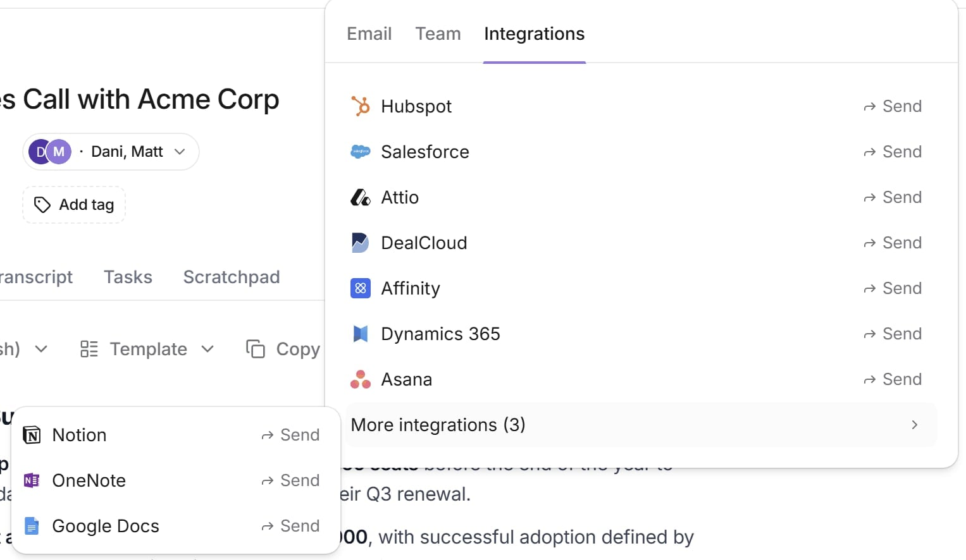The image size is (966, 560).
Task: Click the Add tag button
Action: (x=74, y=205)
